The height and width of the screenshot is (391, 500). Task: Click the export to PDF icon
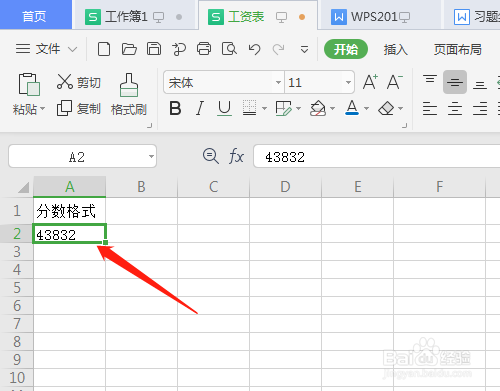tap(179, 49)
